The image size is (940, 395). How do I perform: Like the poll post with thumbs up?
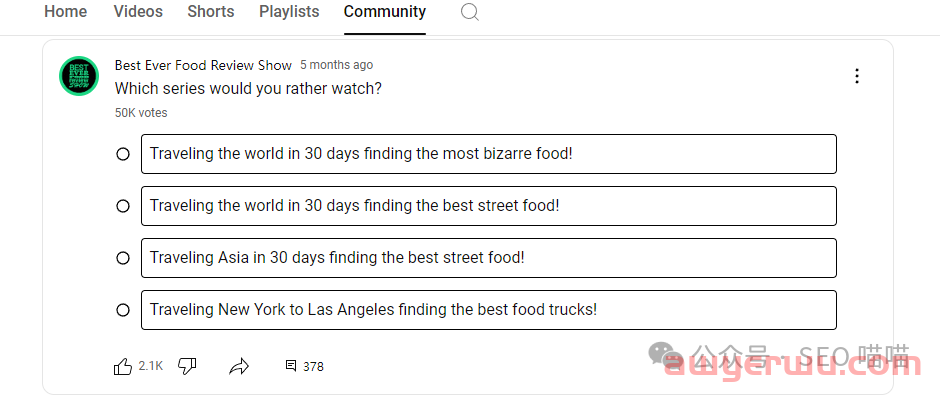coord(123,366)
